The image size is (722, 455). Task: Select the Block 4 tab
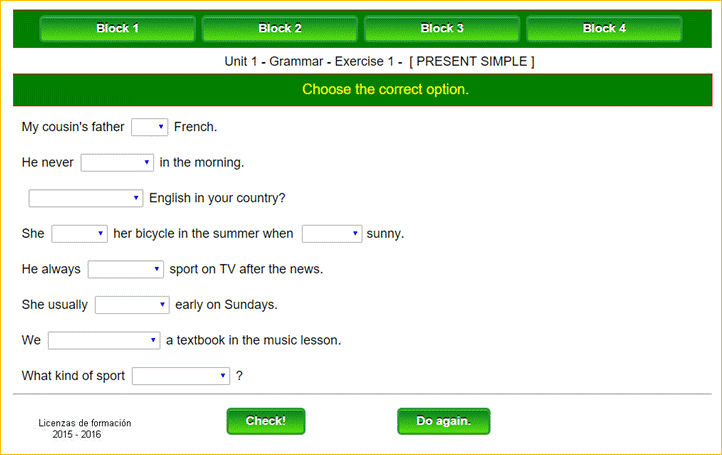[604, 29]
